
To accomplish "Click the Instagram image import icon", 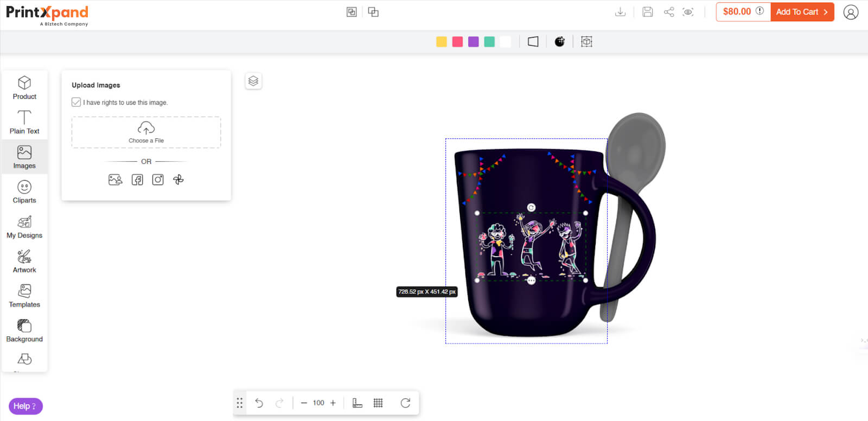I will click(158, 180).
